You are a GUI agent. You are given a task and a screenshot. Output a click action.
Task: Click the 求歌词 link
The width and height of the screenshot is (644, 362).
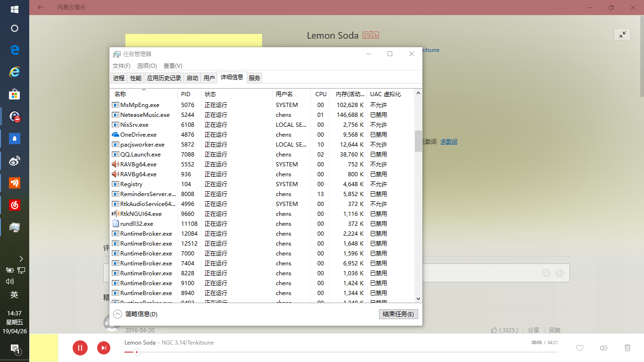tap(449, 142)
